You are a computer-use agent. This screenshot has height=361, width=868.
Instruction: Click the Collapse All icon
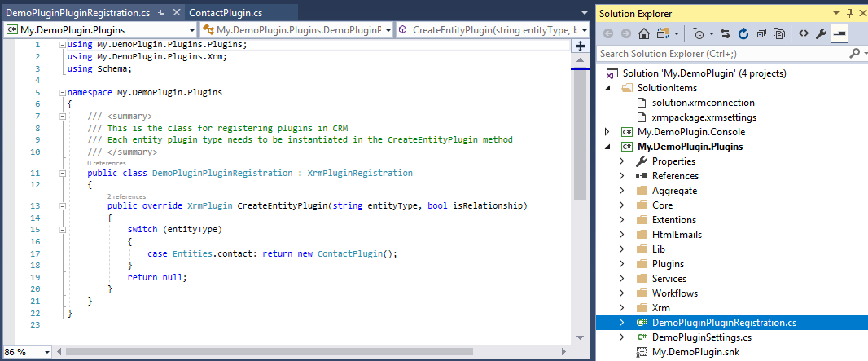761,33
